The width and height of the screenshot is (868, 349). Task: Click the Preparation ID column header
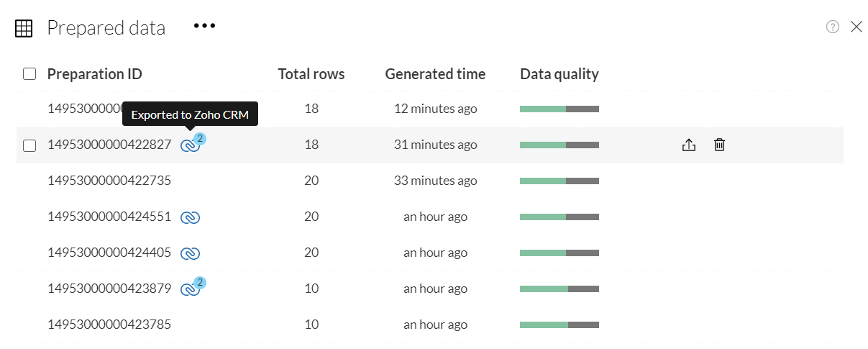click(x=94, y=74)
